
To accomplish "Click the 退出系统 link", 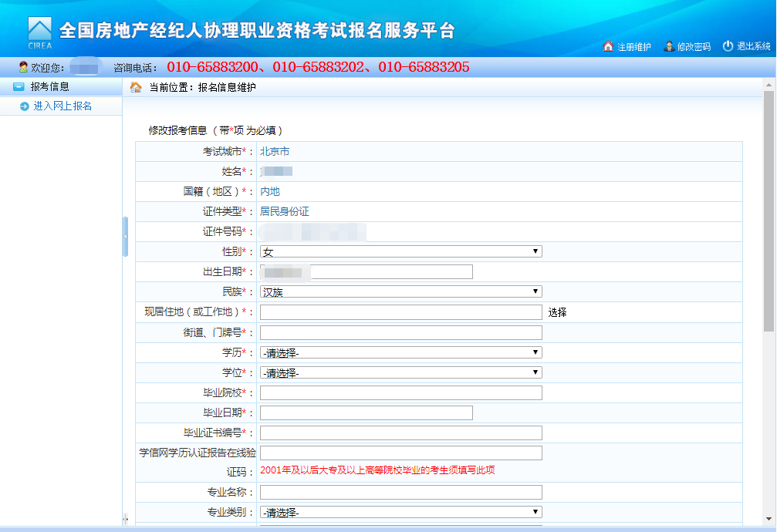I will tap(753, 46).
